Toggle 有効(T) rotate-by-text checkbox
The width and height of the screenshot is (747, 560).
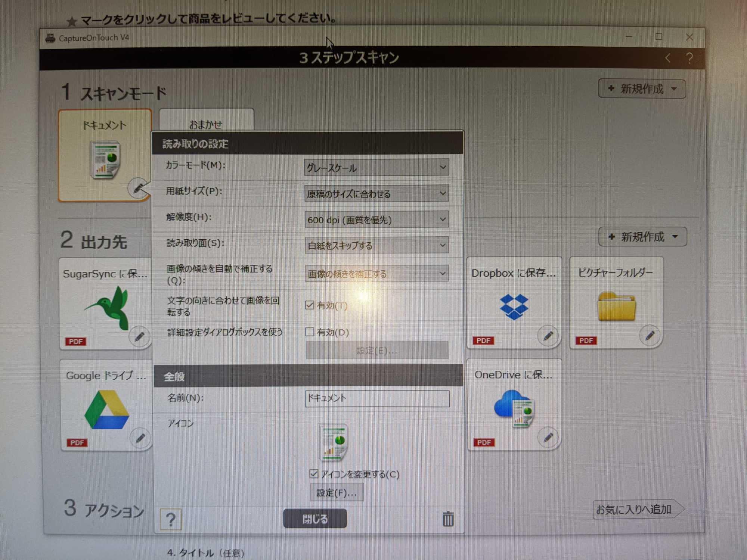310,305
